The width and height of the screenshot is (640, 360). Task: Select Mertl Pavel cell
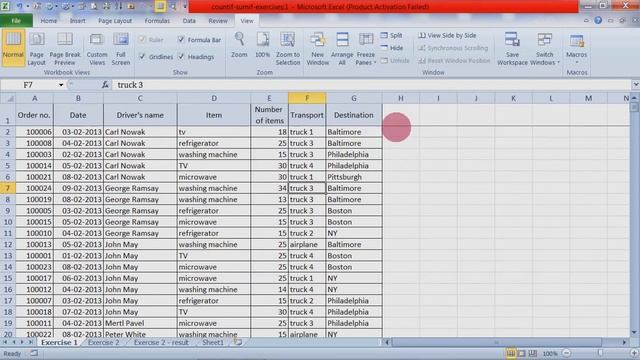[x=140, y=323]
